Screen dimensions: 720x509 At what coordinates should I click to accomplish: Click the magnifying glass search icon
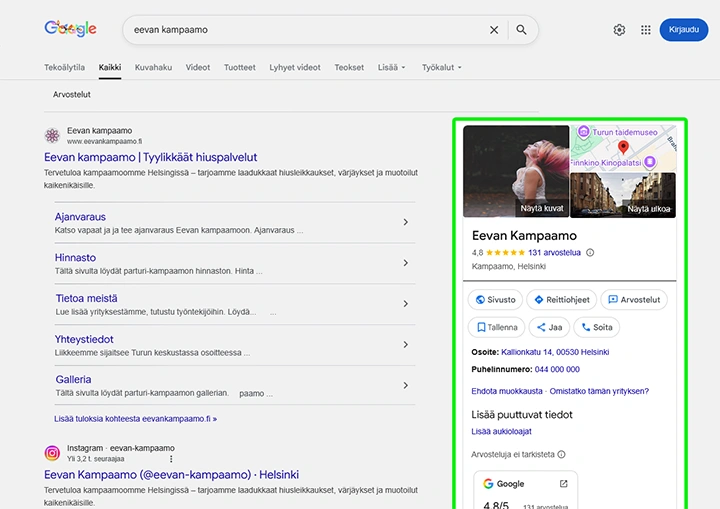pyautogui.click(x=521, y=30)
